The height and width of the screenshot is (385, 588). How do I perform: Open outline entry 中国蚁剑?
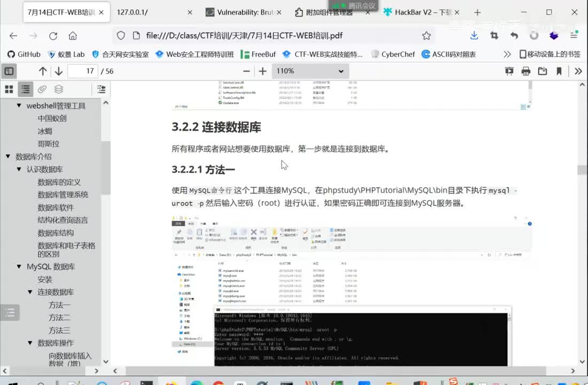pyautogui.click(x=52, y=118)
